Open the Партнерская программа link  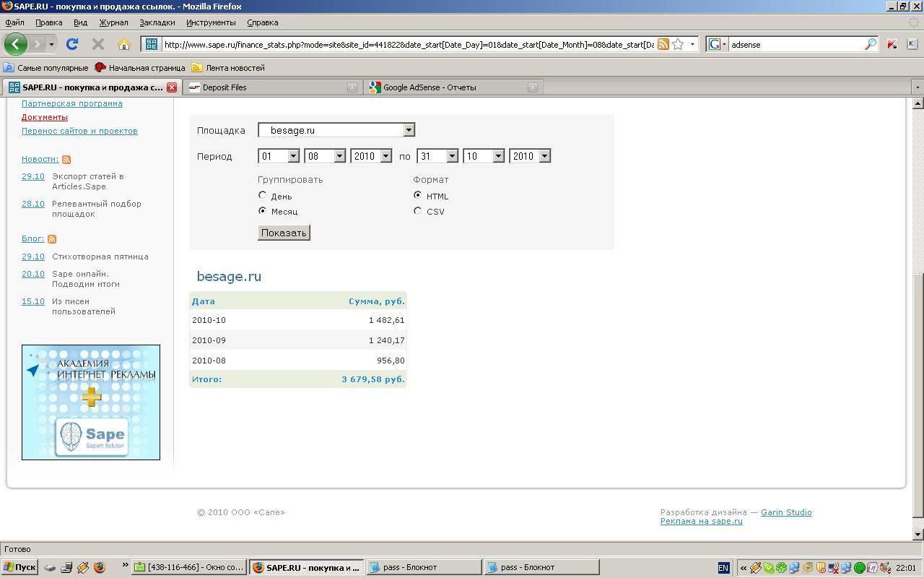coord(72,103)
